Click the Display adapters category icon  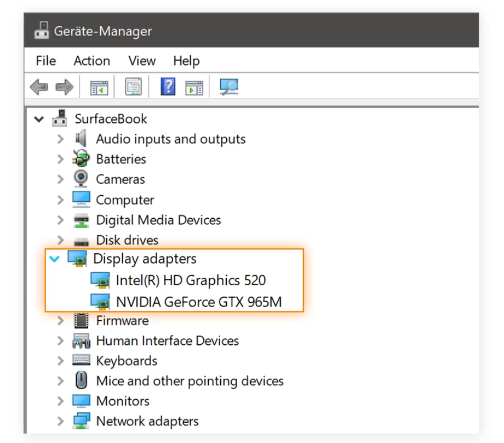tap(77, 259)
